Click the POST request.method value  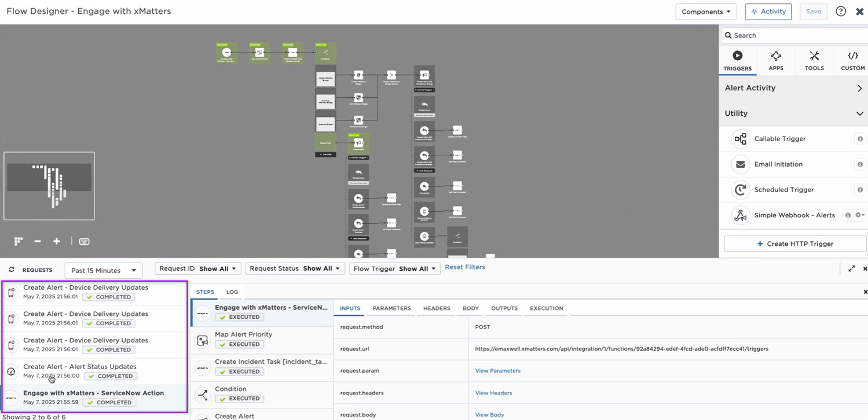pyautogui.click(x=482, y=327)
